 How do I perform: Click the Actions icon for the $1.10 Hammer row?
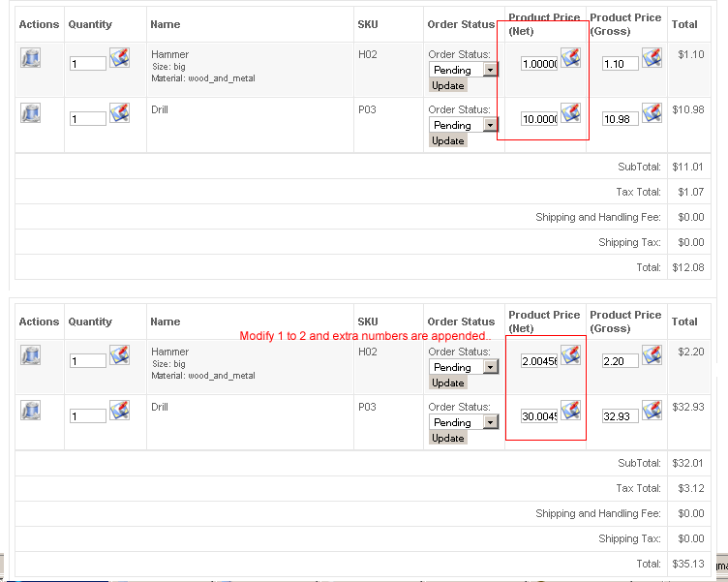click(30, 58)
